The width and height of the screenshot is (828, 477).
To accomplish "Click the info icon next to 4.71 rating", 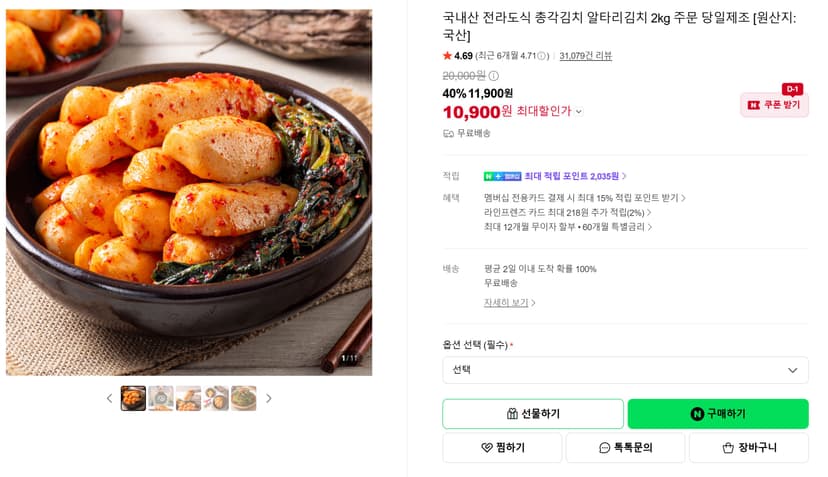I will click(x=541, y=55).
